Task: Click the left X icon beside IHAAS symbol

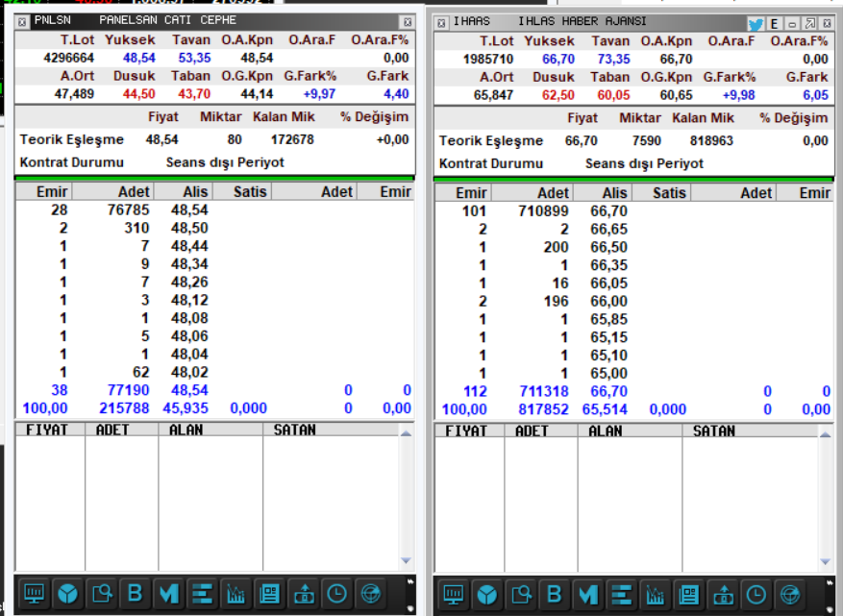Action: tap(441, 23)
